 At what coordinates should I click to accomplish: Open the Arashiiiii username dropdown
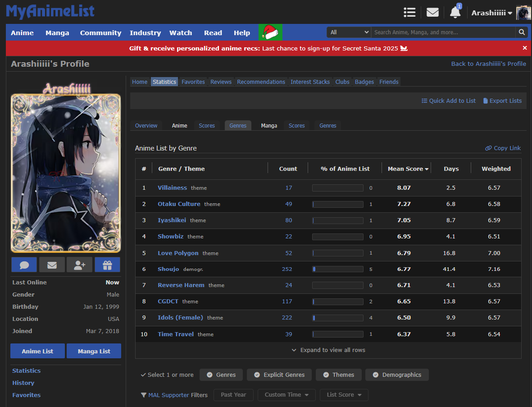[491, 13]
